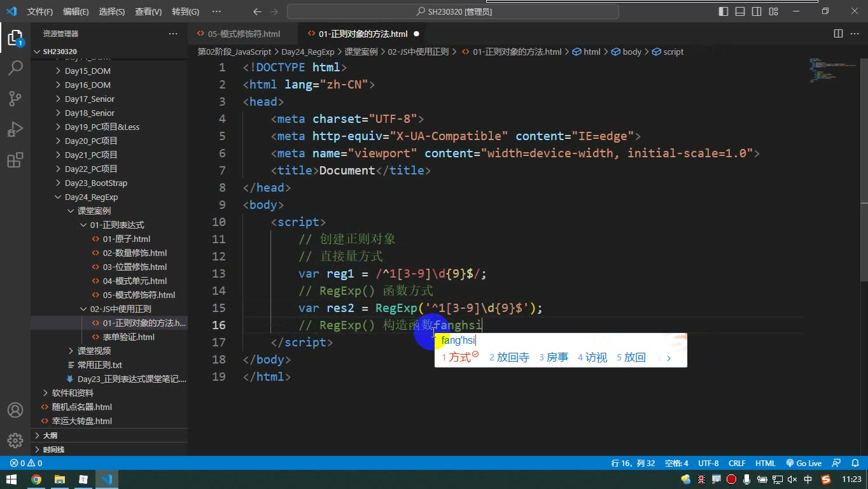Open 表单验证.html in the explorer
Screen dimensions: 868x489
click(x=129, y=337)
